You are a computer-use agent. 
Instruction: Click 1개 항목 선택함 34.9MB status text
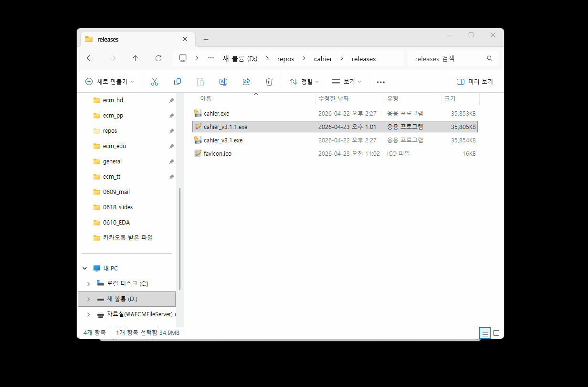(147, 333)
